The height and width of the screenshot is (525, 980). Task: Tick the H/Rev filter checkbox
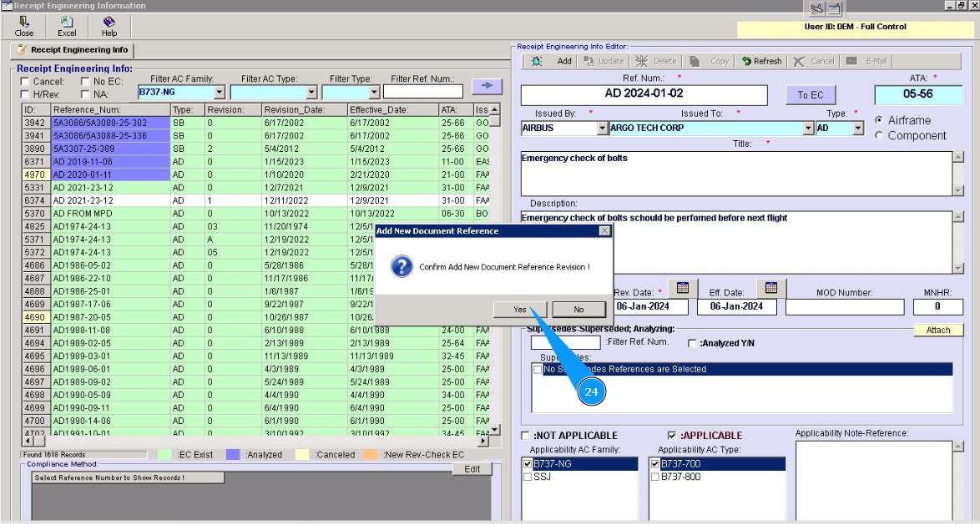tap(25, 94)
